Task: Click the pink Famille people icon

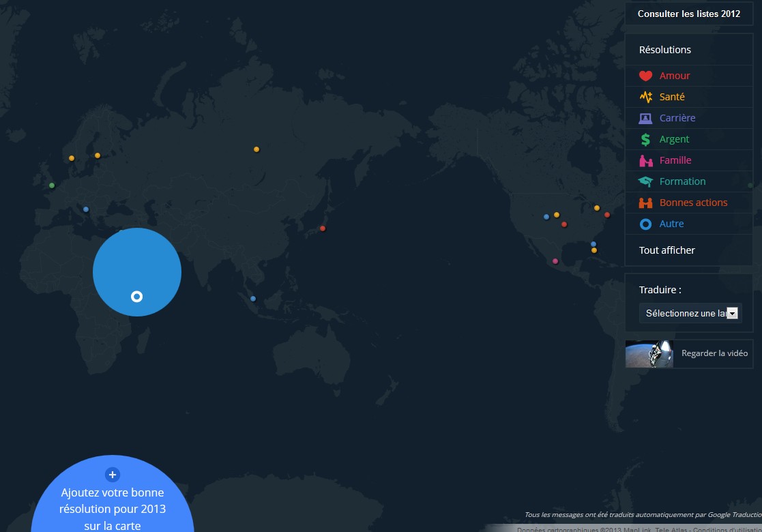Action: (x=645, y=160)
